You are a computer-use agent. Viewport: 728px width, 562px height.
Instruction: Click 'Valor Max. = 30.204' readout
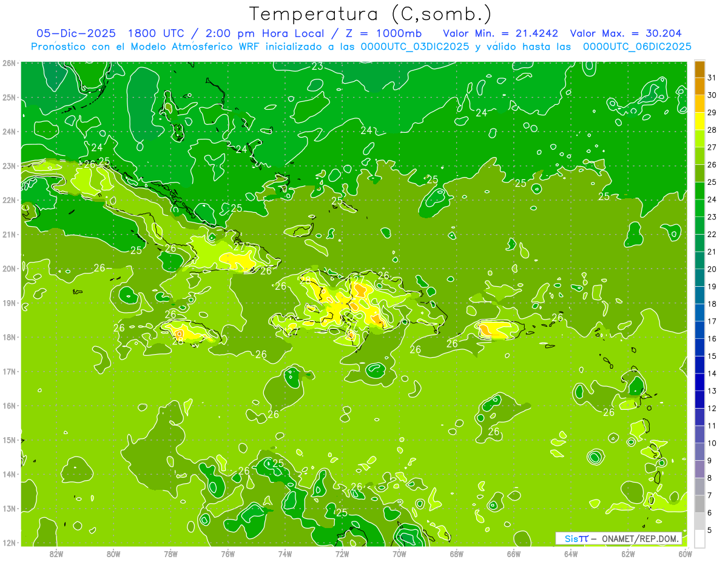click(x=625, y=33)
